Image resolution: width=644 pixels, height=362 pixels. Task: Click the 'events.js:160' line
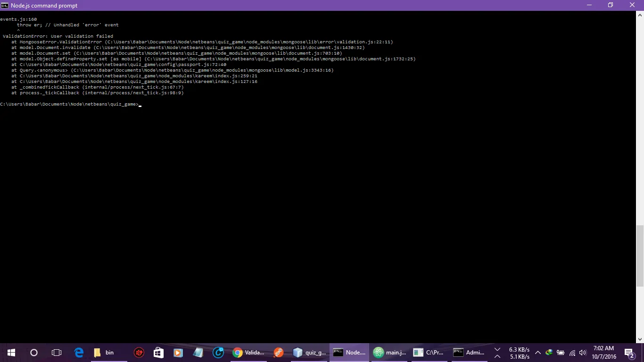18,19
